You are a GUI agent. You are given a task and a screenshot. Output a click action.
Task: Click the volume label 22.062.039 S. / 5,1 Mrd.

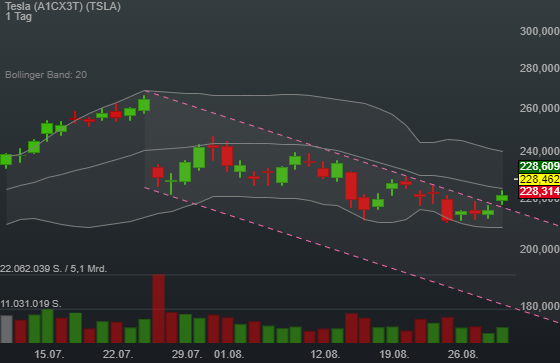coord(54,269)
